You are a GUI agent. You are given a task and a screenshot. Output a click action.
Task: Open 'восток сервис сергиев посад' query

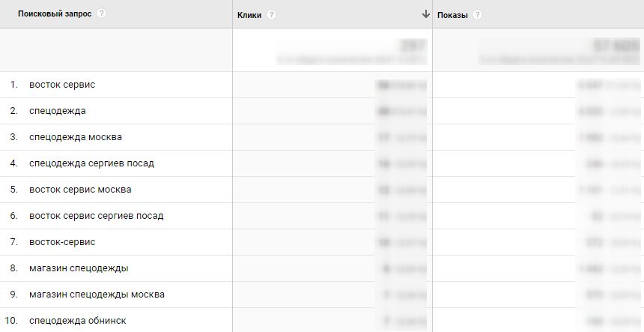[96, 216]
